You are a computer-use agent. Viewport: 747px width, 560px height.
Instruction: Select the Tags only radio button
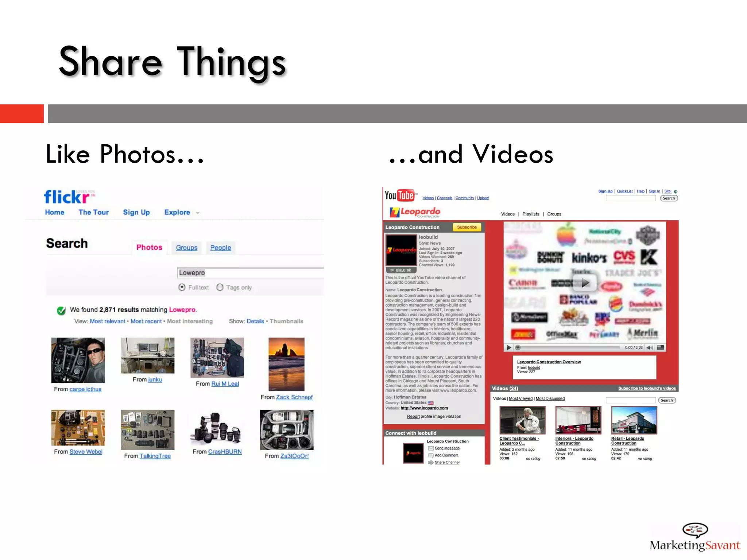click(220, 287)
